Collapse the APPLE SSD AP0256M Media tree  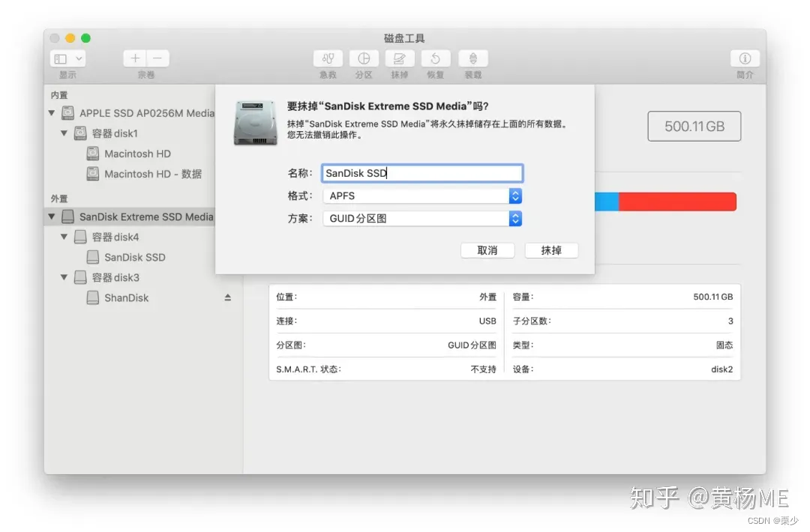[x=51, y=113]
